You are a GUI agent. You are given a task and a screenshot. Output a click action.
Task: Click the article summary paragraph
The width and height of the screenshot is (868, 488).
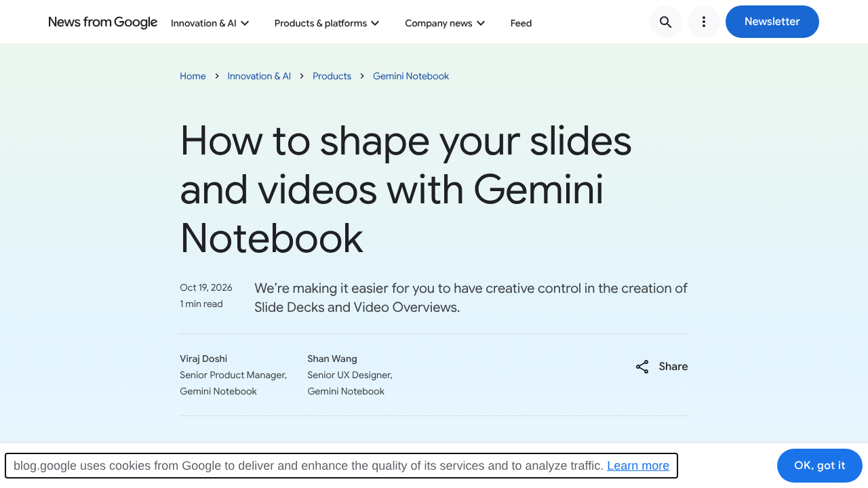(x=471, y=298)
